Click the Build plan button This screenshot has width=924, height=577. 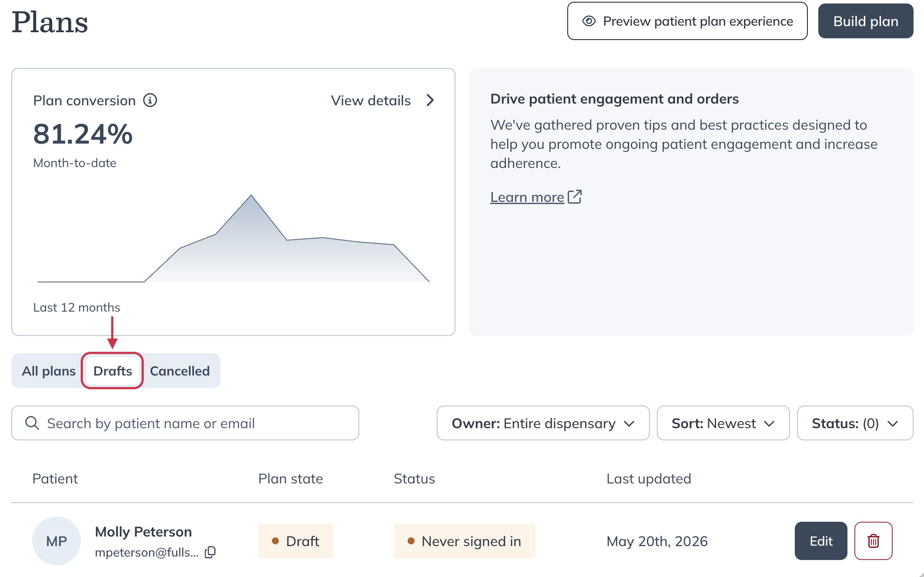point(866,21)
